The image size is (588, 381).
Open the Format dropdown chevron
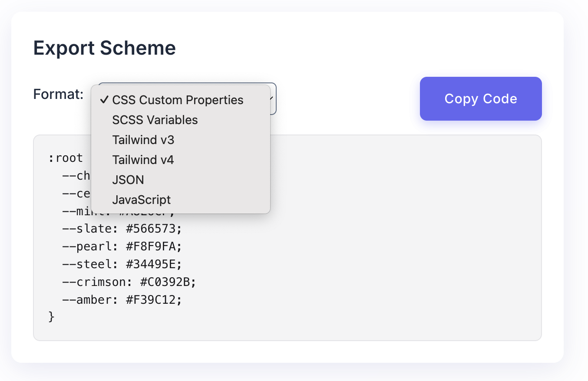(270, 99)
